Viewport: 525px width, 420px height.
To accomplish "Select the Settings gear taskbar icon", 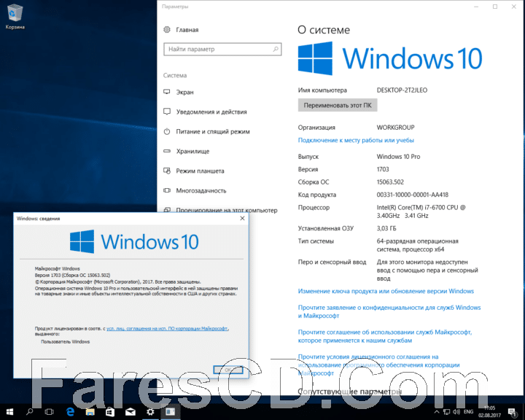I will (150, 412).
